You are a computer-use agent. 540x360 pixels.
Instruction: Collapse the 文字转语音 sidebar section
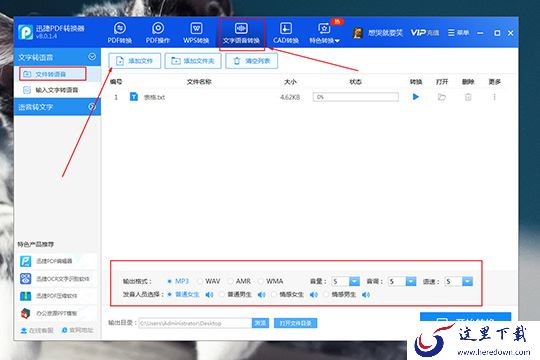92,56
